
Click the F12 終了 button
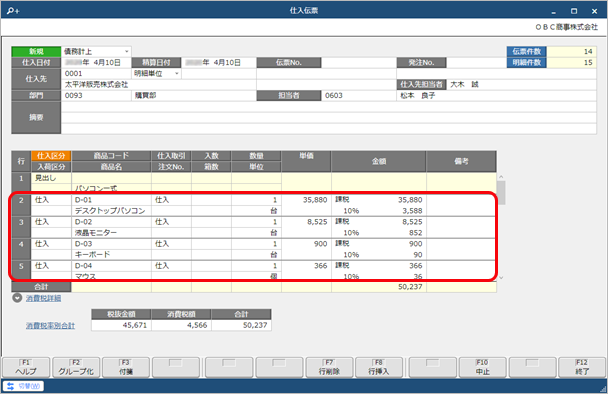click(x=582, y=367)
